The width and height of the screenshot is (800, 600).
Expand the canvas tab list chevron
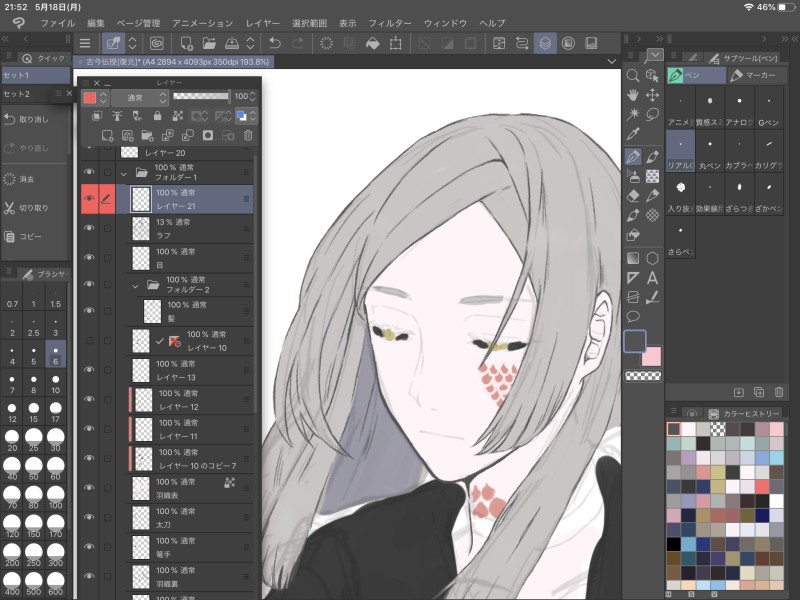[x=612, y=62]
